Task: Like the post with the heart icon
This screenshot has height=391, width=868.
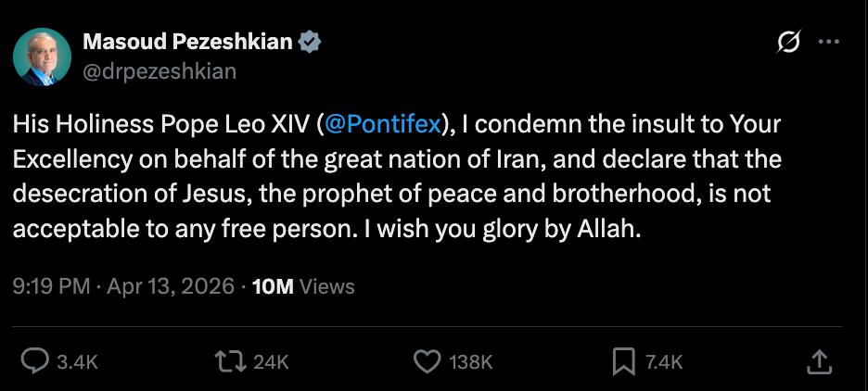Action: coord(426,361)
